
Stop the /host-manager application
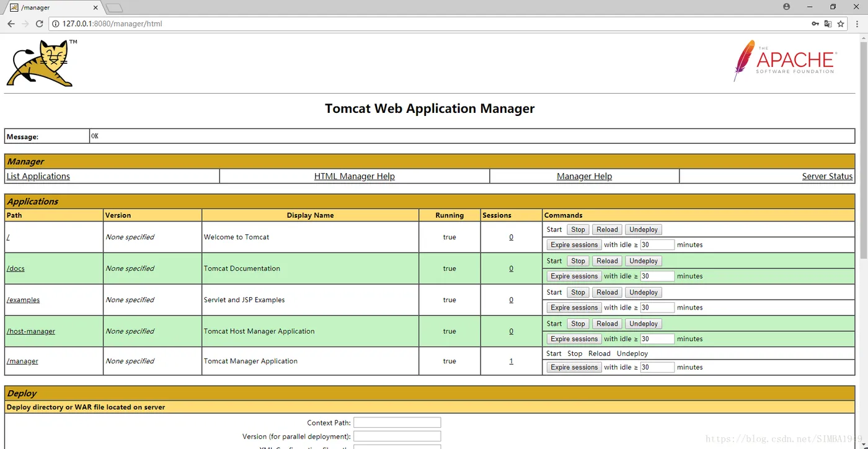coord(578,324)
